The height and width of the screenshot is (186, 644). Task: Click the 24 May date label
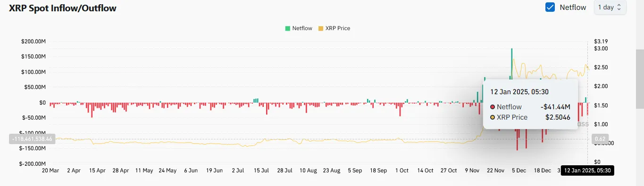[167, 170]
